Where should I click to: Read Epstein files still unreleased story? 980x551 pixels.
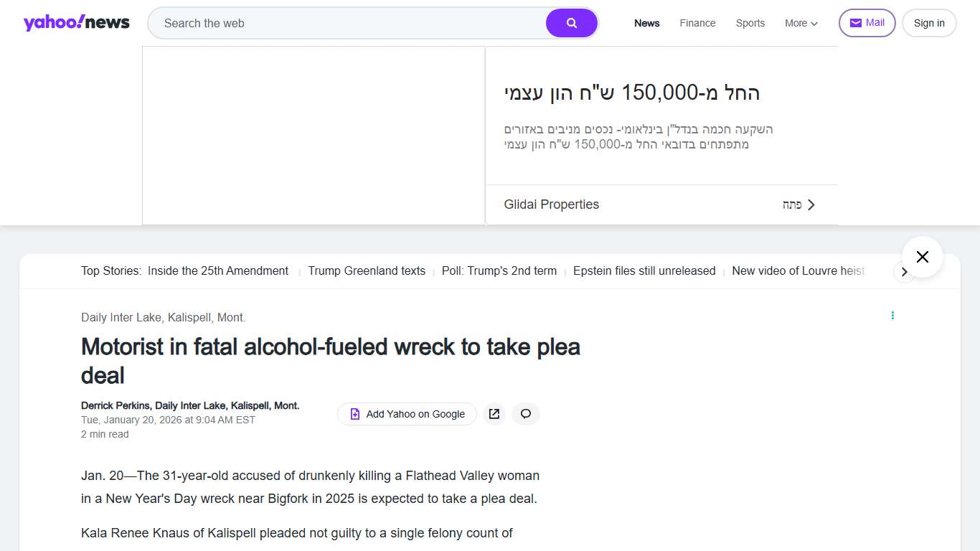644,271
